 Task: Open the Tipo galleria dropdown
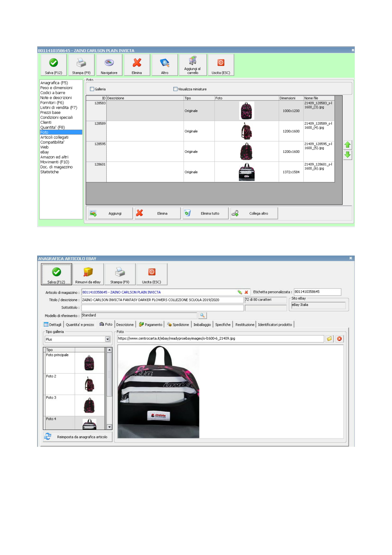point(107,339)
